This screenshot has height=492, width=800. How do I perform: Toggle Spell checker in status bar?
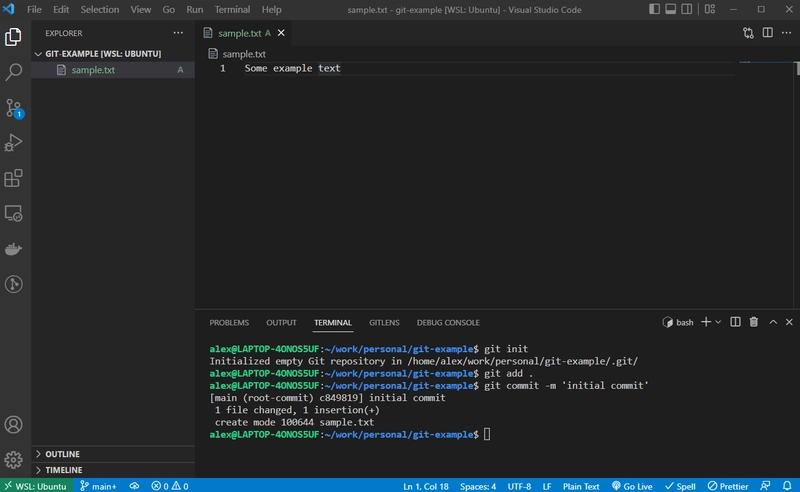point(680,486)
